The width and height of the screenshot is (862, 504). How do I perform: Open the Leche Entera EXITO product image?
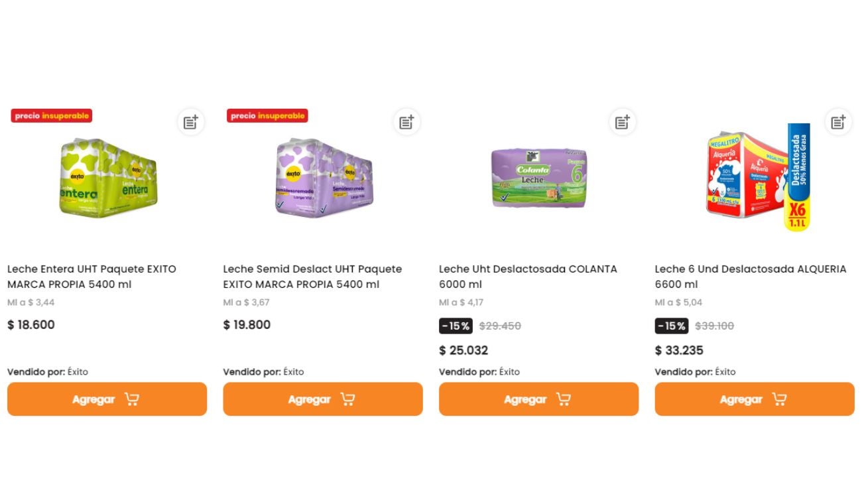tap(108, 177)
